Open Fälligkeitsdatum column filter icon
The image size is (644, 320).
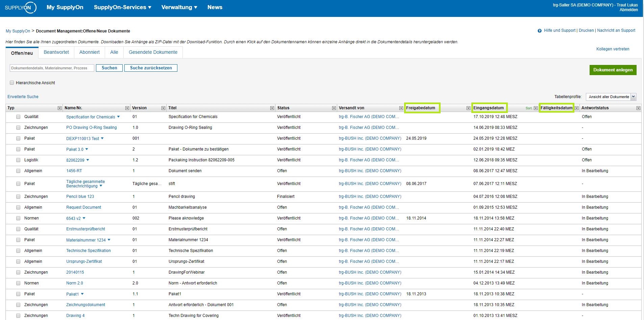[x=577, y=108]
